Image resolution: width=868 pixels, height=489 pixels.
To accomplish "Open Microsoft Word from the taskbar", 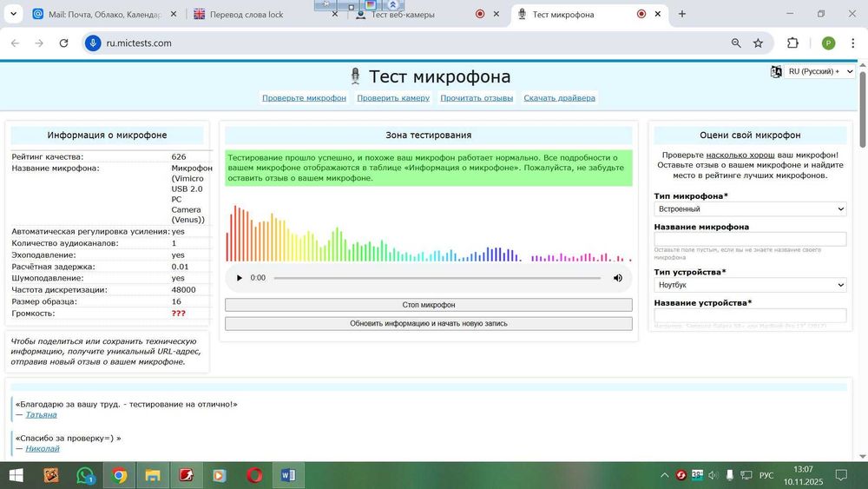I will [288, 475].
